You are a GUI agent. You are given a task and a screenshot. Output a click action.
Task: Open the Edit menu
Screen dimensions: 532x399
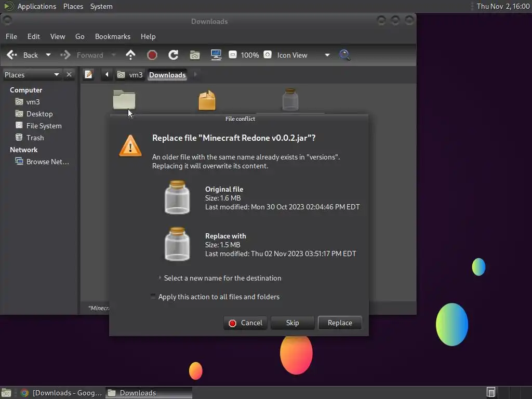[x=34, y=36]
